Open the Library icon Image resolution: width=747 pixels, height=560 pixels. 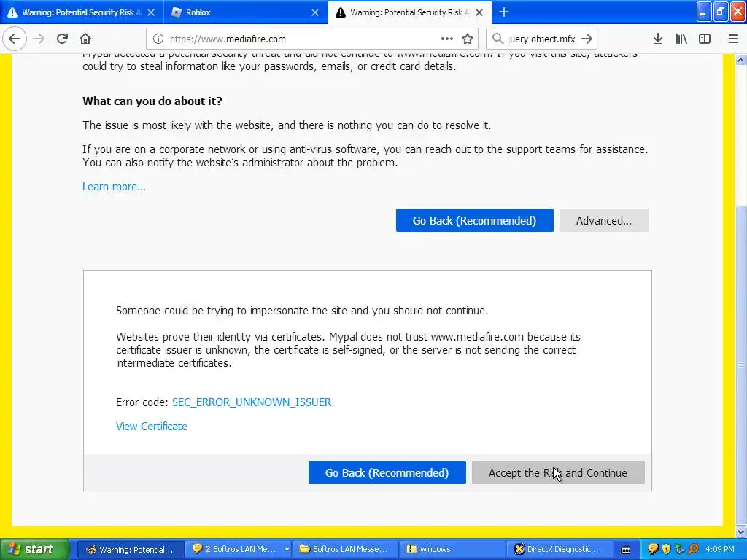pyautogui.click(x=681, y=39)
